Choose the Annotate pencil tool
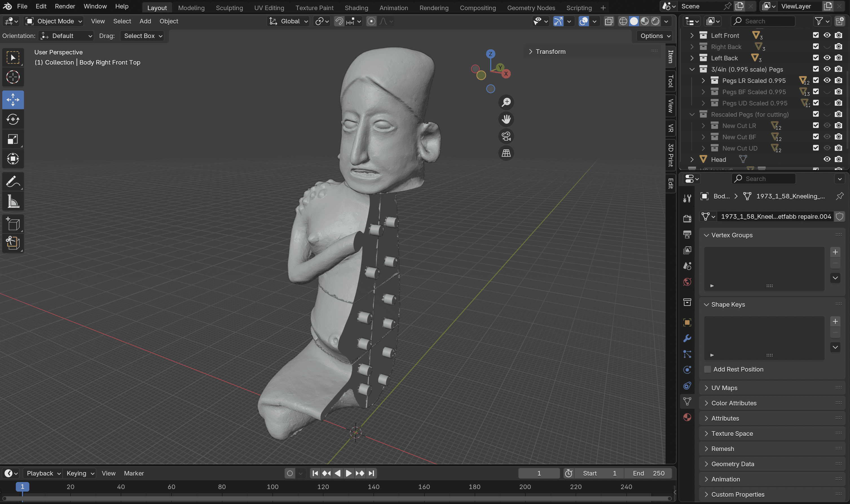This screenshot has width=850, height=504. 13,182
